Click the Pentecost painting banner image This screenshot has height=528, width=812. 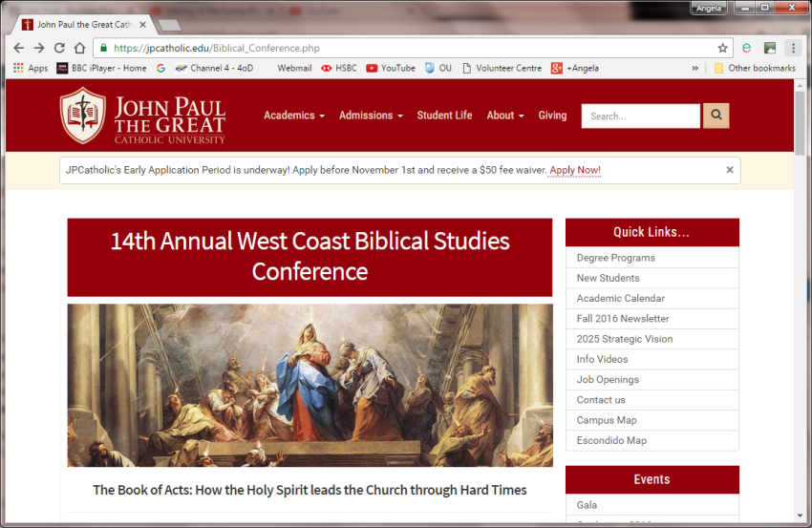click(310, 385)
